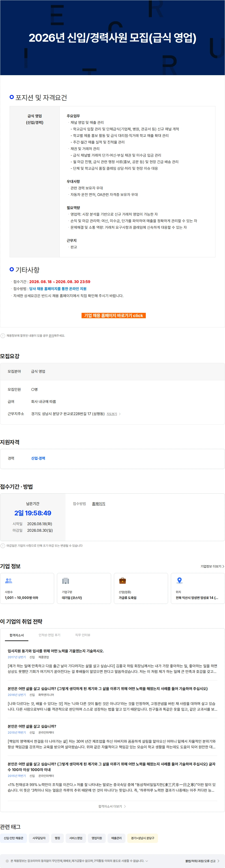Click the 신입·인턴 채용관 tag
The width and height of the screenshot is (225, 868).
[x=14, y=838]
